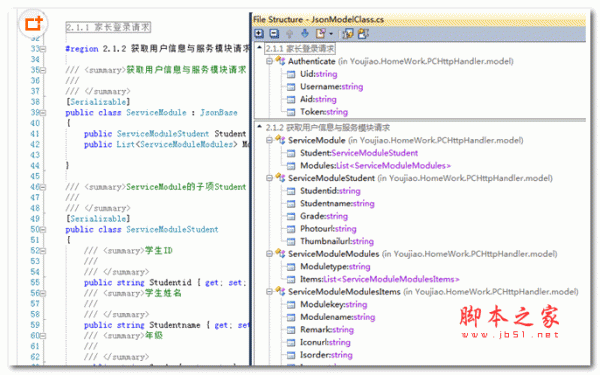The width and height of the screenshot is (600, 375).
Task: Collapse the Authenticate class node
Action: [269, 61]
